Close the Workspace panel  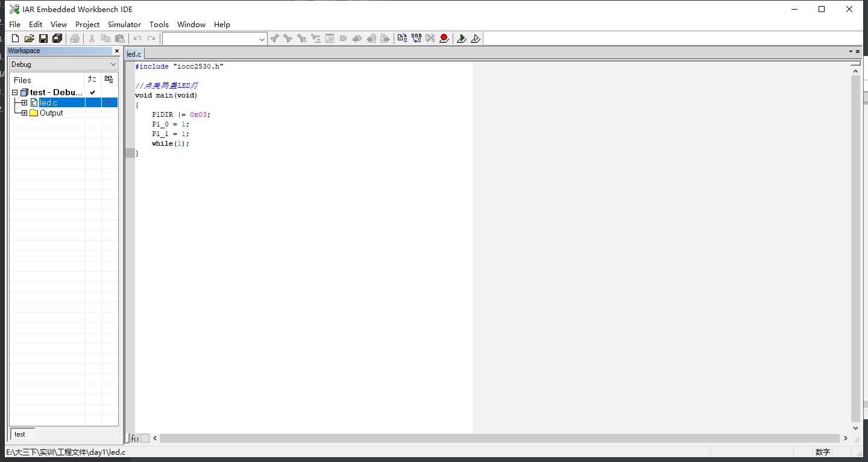[x=117, y=51]
